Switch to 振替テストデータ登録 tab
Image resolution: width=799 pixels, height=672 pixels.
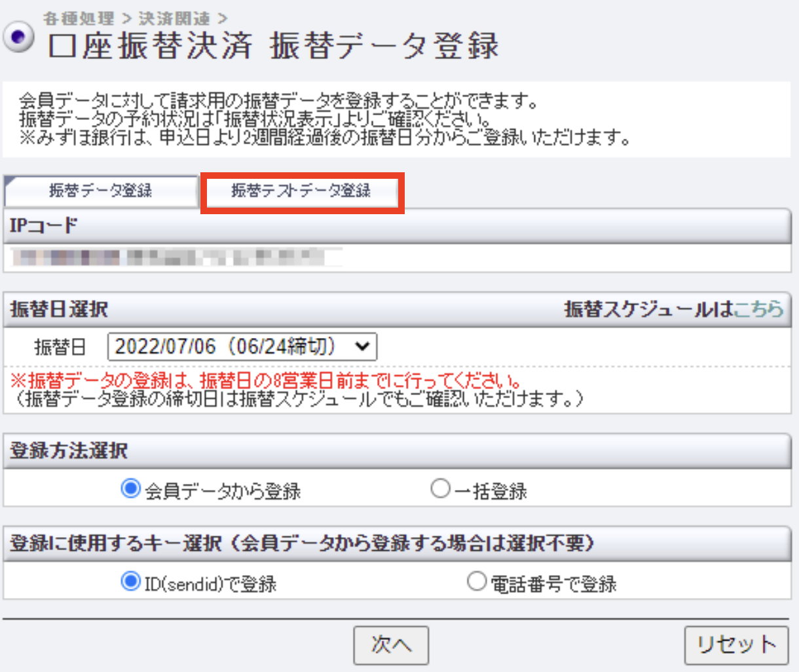[x=302, y=192]
